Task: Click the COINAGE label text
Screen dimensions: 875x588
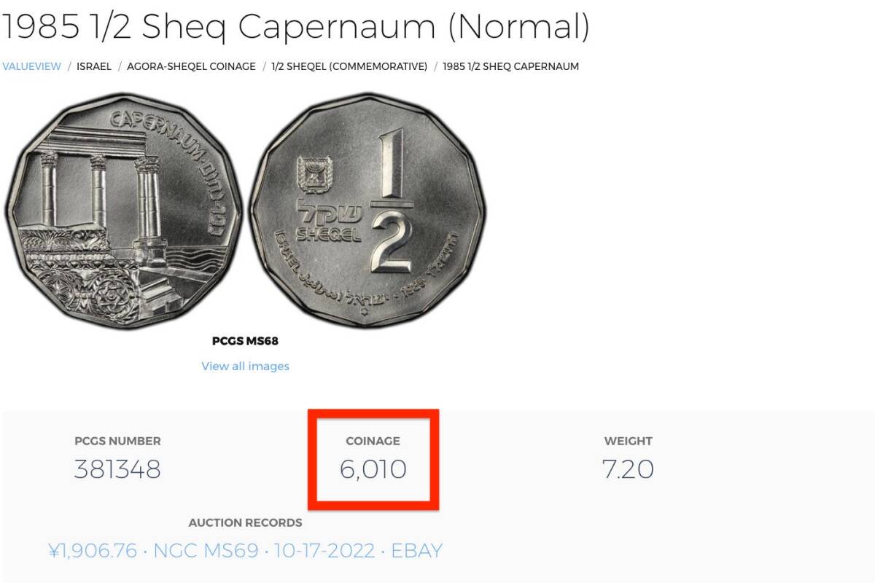Action: coord(373,441)
